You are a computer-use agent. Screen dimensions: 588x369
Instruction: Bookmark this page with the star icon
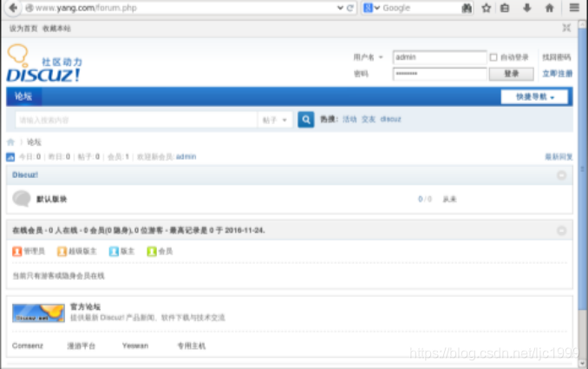487,8
